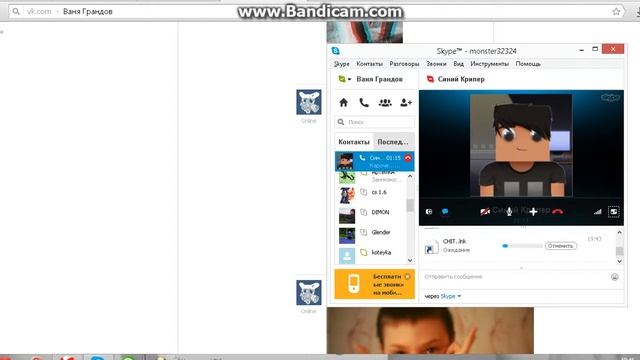Screen dimensions: 640x360
Task: Open the boy photo in browser page
Action: 430,331
